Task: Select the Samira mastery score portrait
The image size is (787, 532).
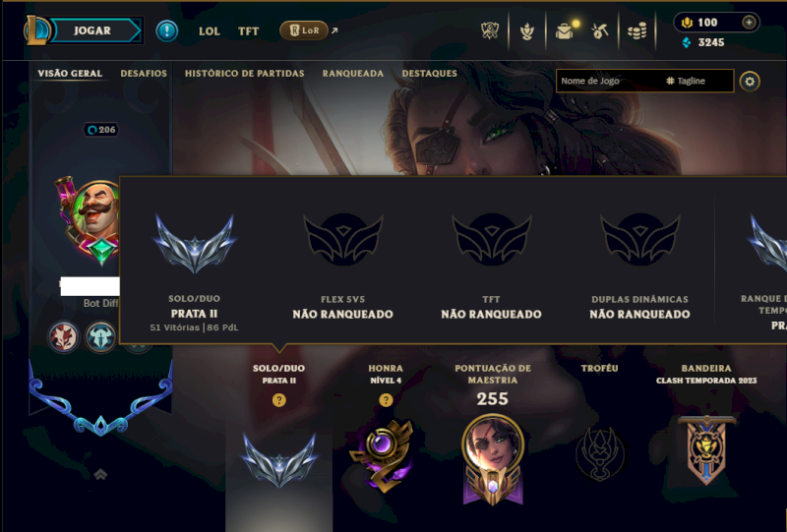Action: [493, 458]
